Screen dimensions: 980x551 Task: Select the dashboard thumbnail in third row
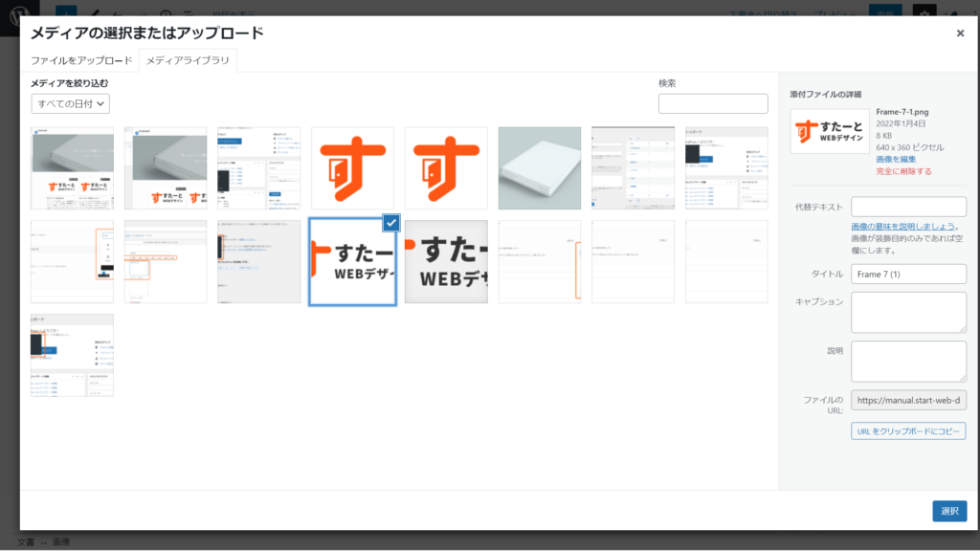coord(72,355)
